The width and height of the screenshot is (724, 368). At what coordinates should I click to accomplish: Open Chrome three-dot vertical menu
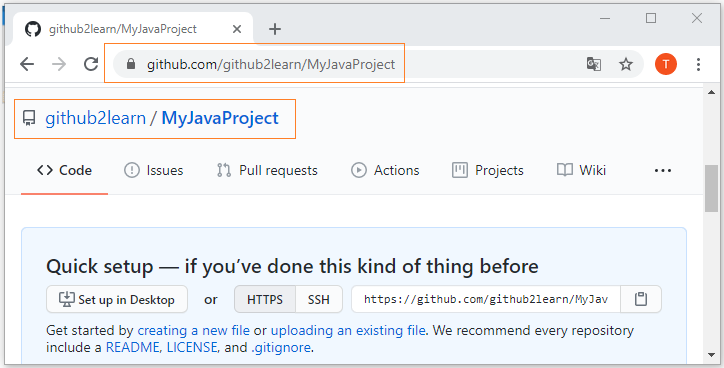pyautogui.click(x=698, y=64)
